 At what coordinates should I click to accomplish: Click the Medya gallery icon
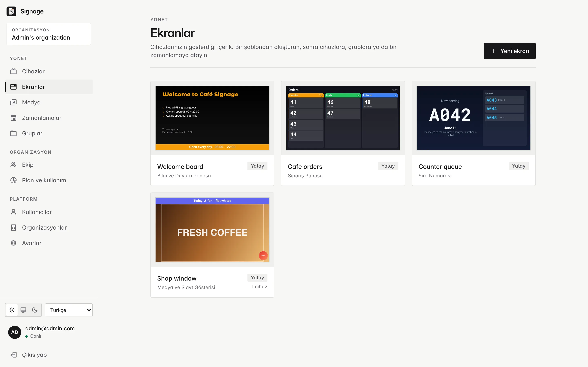(13, 102)
